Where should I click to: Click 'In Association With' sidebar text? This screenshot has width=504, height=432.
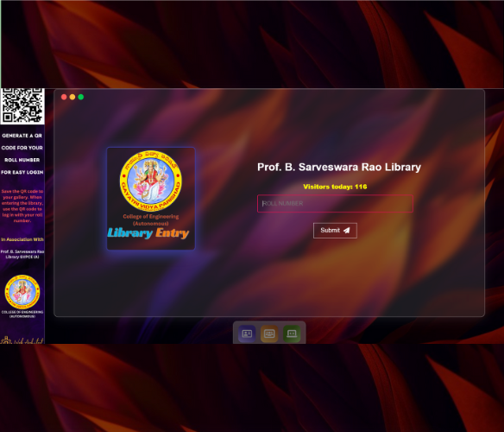(22, 239)
